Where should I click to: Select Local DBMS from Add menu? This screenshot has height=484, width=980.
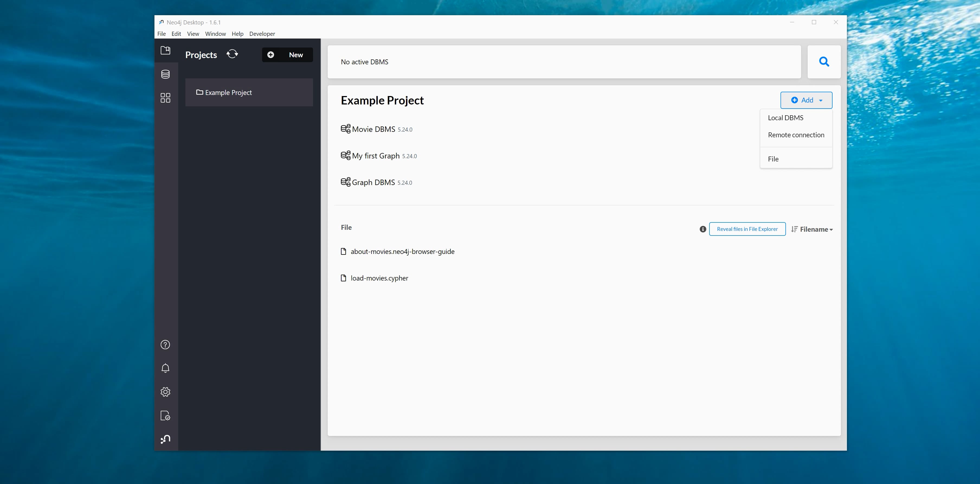click(785, 118)
